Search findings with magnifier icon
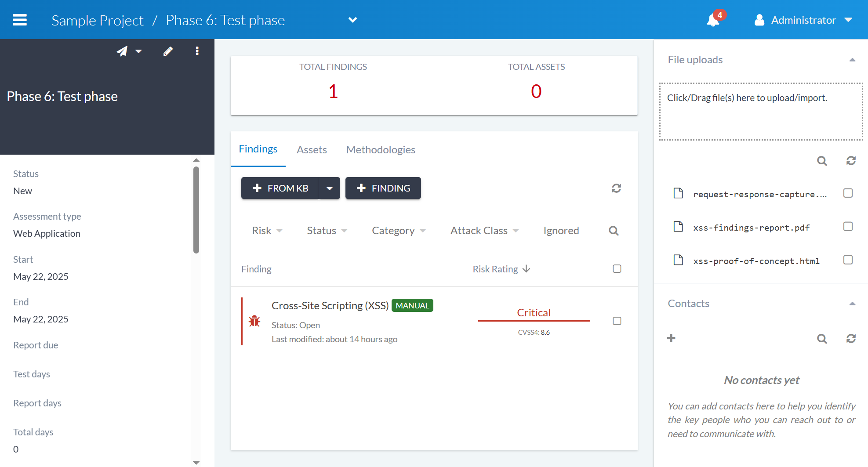The image size is (868, 467). click(x=614, y=231)
